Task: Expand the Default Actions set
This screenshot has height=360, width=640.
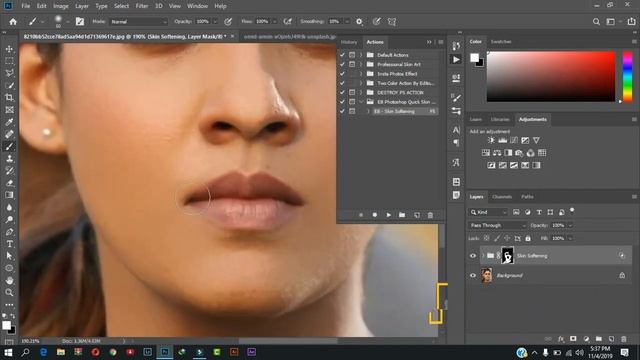Action: click(361, 55)
